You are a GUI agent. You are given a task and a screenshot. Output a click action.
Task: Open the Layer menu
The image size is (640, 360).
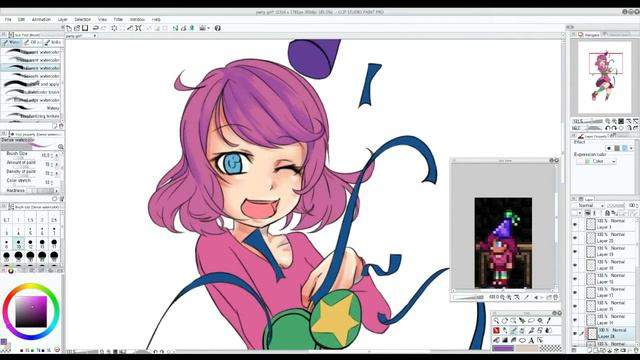point(62,19)
